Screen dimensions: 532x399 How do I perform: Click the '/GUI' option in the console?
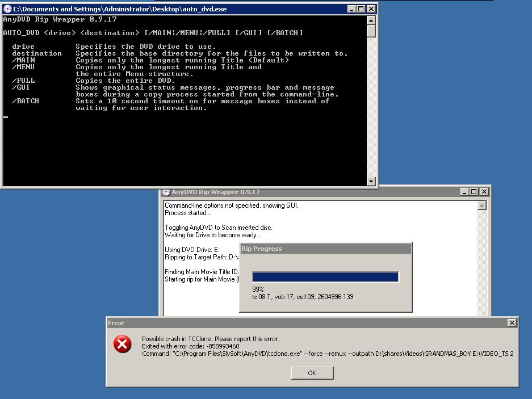pos(21,87)
